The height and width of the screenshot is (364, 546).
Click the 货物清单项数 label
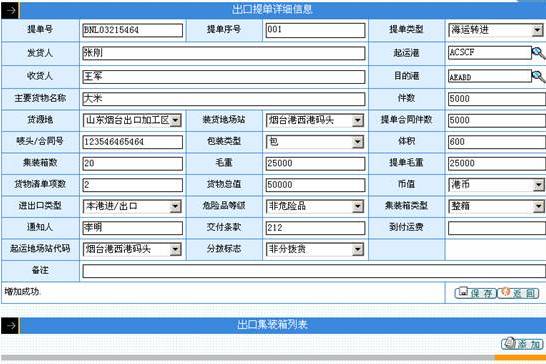40,184
